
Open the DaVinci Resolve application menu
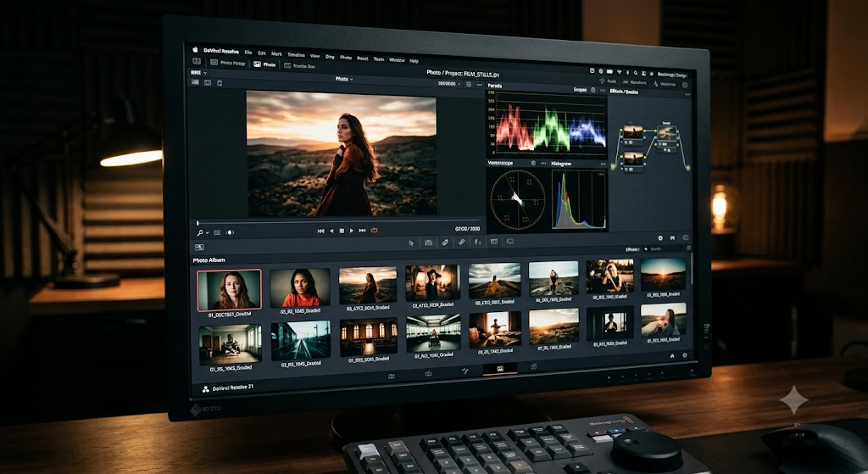coord(221,51)
